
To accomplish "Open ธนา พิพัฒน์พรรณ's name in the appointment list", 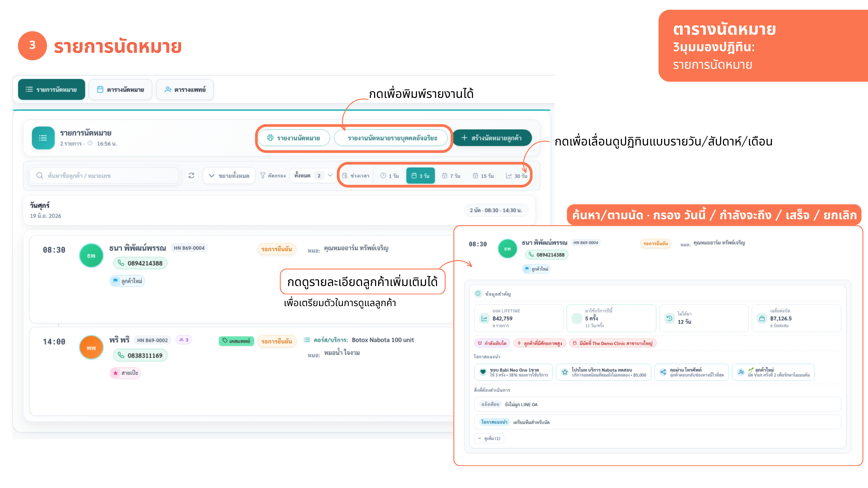I will tap(137, 248).
